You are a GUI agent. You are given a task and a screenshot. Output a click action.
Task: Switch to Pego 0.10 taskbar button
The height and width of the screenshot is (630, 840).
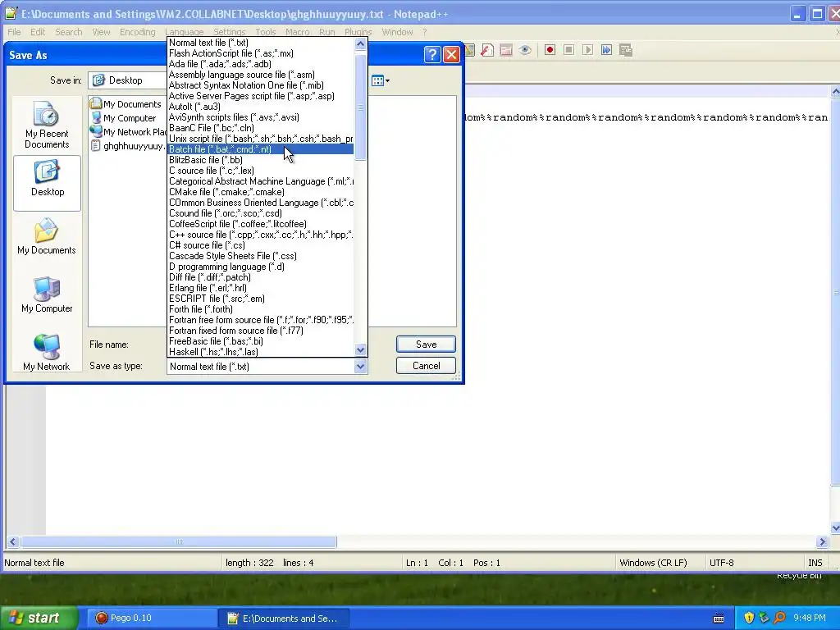(151, 619)
